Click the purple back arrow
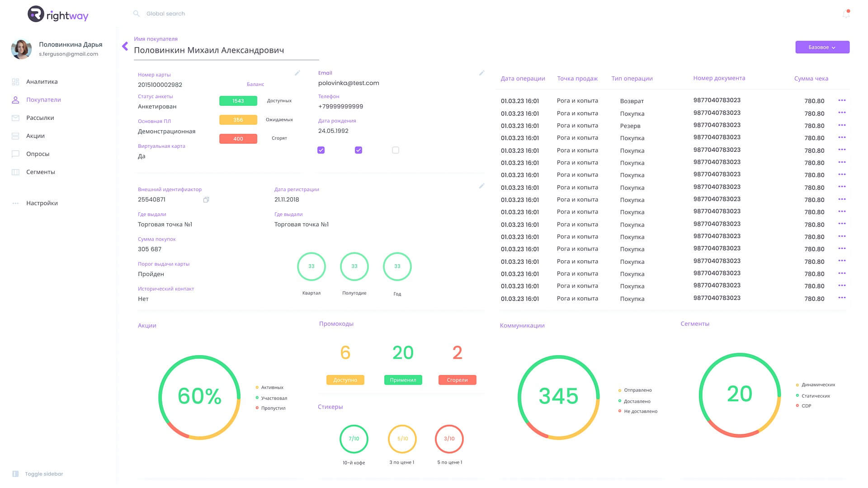Screen dimensions: 868x488 point(125,46)
